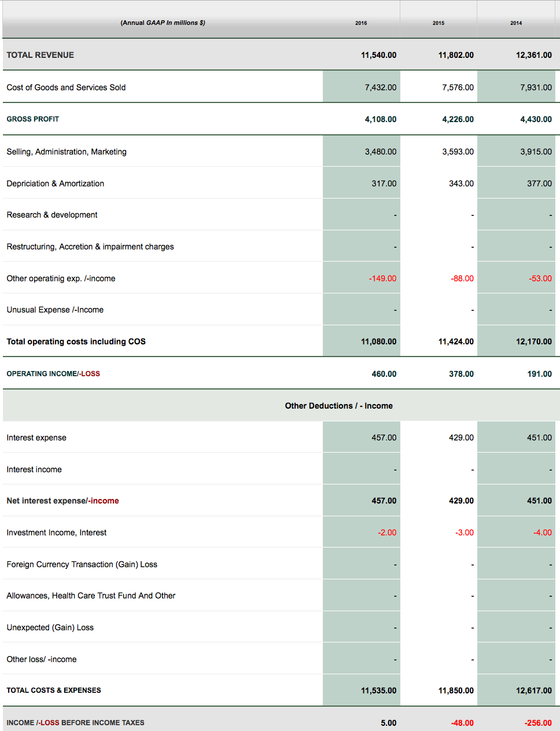Click Cost of Goods and Services Sold label
Viewport: 560px width, 731px height.
point(66,87)
